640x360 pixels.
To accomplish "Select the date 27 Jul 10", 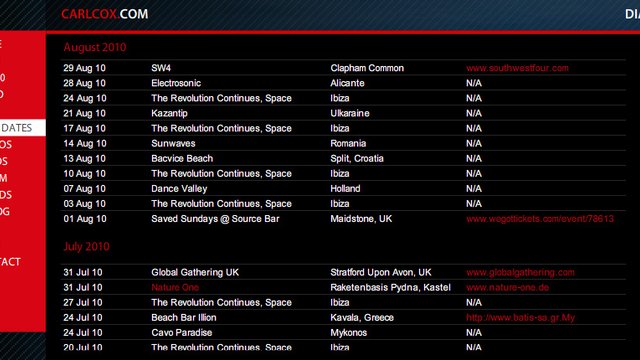I will click(82, 303).
